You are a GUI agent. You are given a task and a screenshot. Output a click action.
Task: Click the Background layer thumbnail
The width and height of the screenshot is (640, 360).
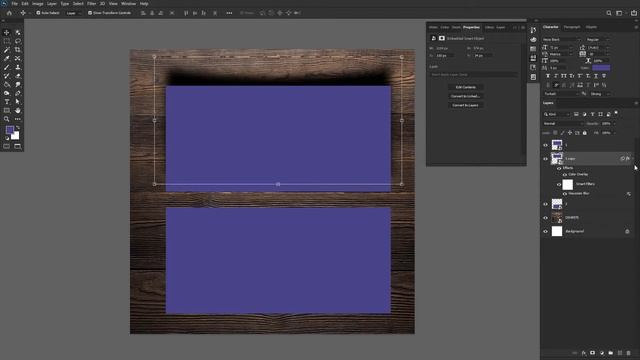click(557, 231)
